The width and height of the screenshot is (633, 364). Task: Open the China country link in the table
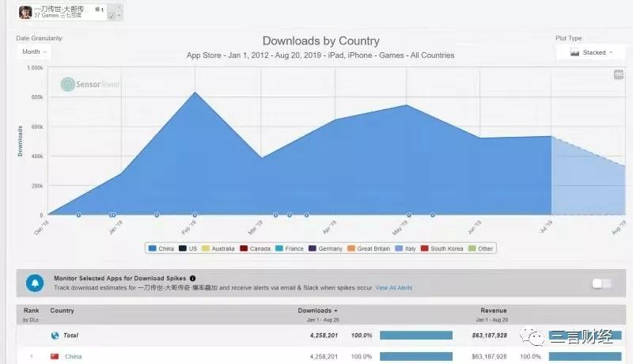(x=73, y=356)
